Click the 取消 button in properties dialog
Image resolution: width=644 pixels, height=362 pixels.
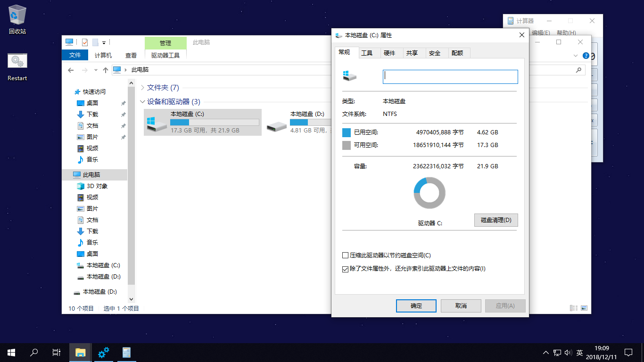[461, 306]
